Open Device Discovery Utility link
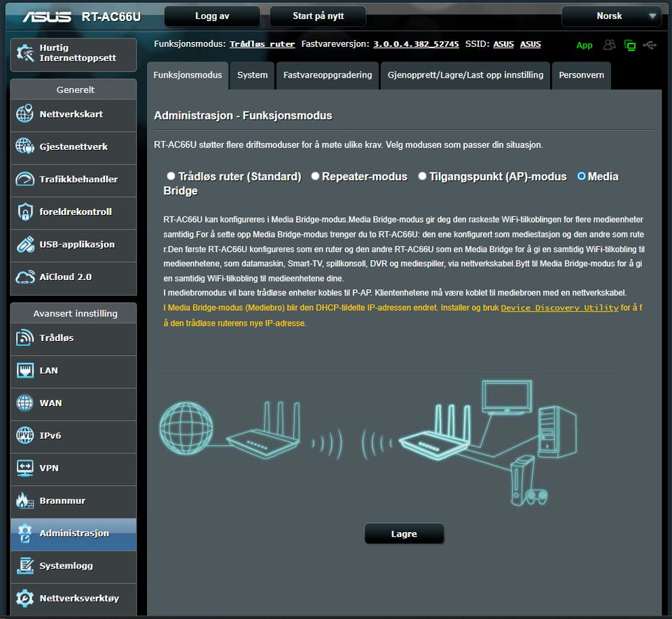 [559, 308]
